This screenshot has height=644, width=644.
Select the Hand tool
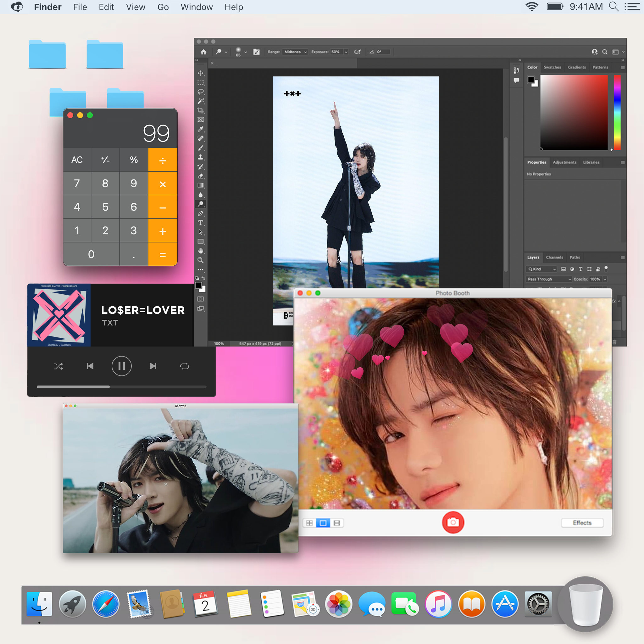[200, 251]
